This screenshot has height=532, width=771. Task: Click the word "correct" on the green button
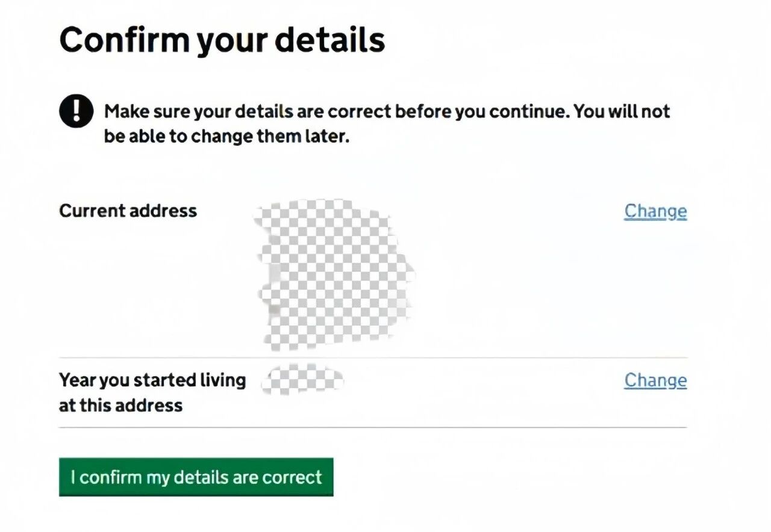(293, 478)
